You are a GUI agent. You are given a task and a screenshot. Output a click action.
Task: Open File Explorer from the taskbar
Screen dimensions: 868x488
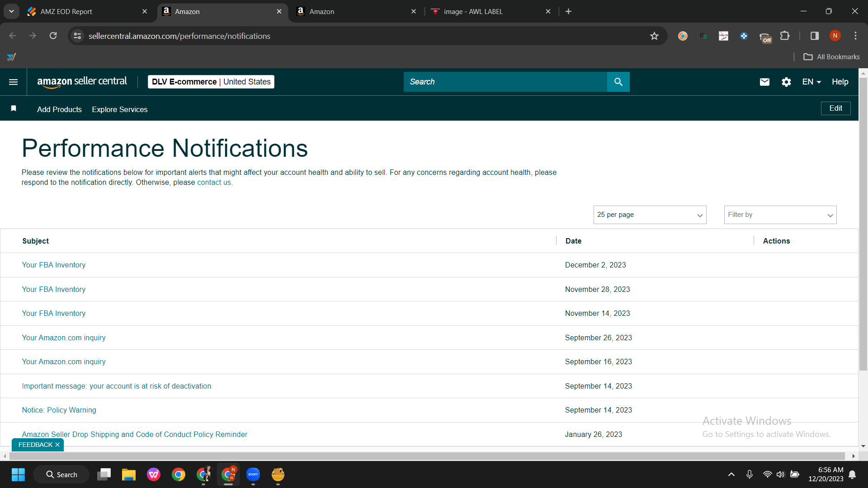[129, 474]
